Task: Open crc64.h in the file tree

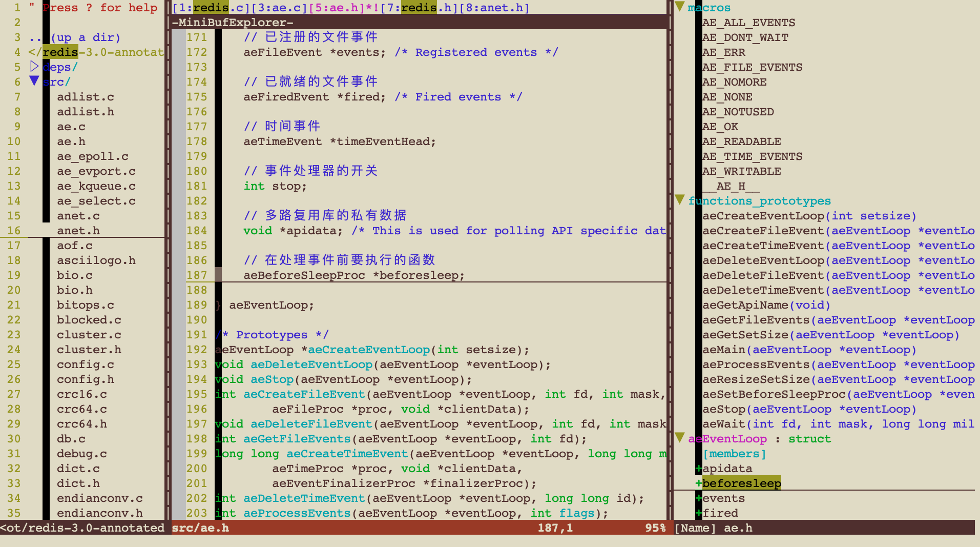Action: [x=82, y=424]
